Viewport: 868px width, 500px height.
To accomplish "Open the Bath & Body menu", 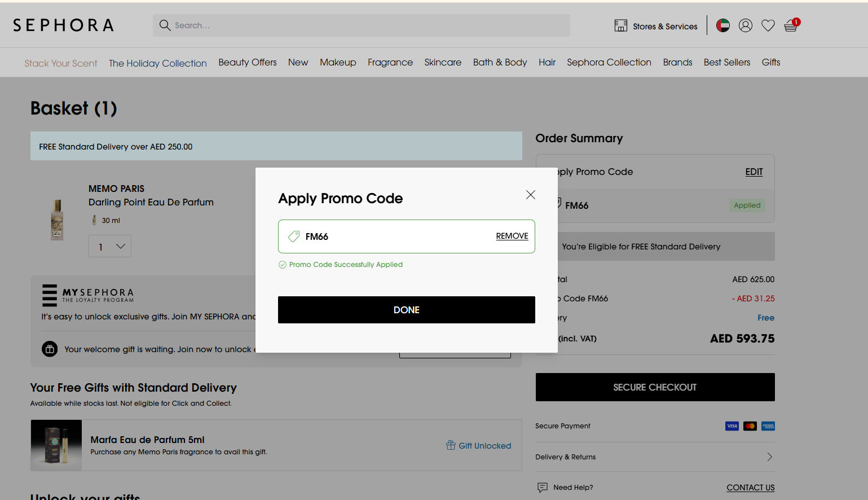I will 500,62.
